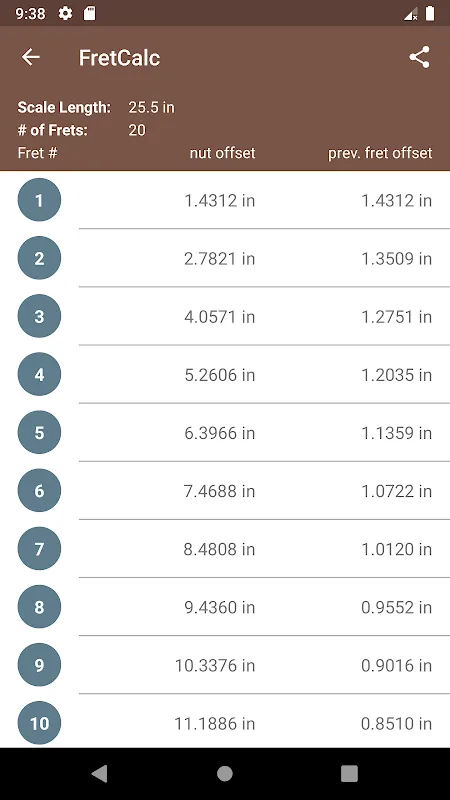Image resolution: width=450 pixels, height=800 pixels.
Task: Select the fret 7 circle badge
Action: (39, 549)
